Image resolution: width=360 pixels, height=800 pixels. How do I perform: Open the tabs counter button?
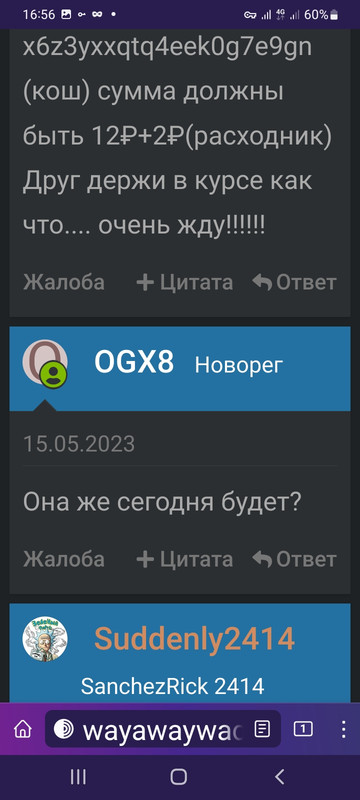[x=303, y=729]
